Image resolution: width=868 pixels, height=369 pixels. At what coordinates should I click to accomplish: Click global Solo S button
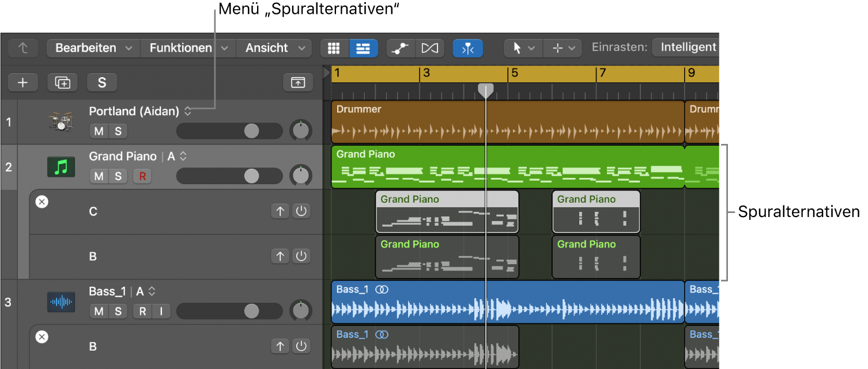pos(102,83)
